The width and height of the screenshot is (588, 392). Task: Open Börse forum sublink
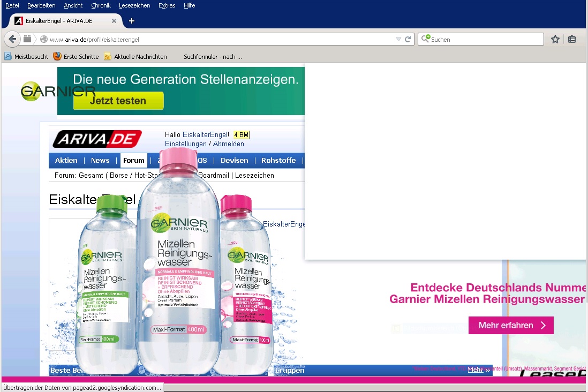[x=119, y=175]
